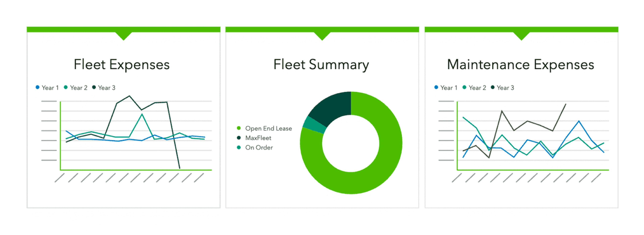Click the Fleet Summary heading

pyautogui.click(x=321, y=65)
